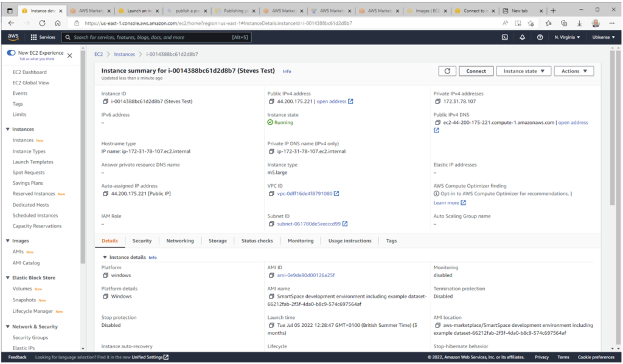The height and width of the screenshot is (364, 623).
Task: Open the Instance state dropdown
Action: point(524,71)
